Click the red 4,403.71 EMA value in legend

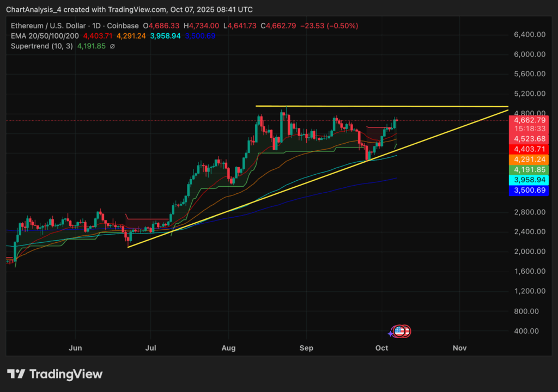[x=98, y=36]
